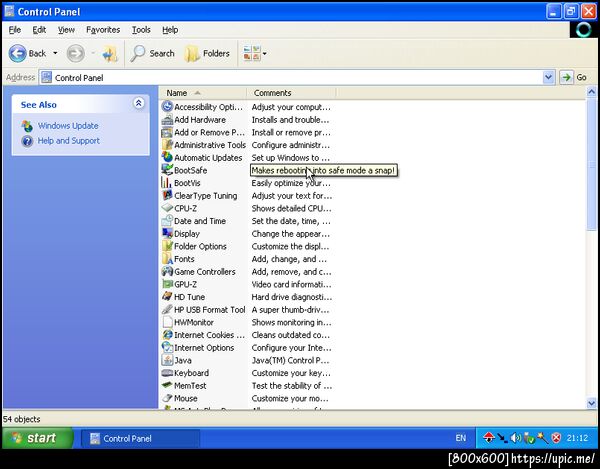Click the Search toolbar button

tap(152, 54)
